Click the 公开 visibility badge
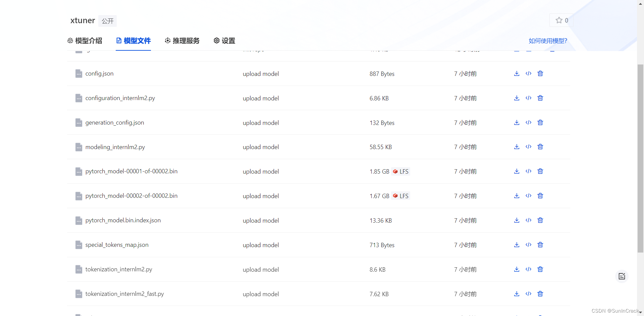644x316 pixels. [108, 21]
